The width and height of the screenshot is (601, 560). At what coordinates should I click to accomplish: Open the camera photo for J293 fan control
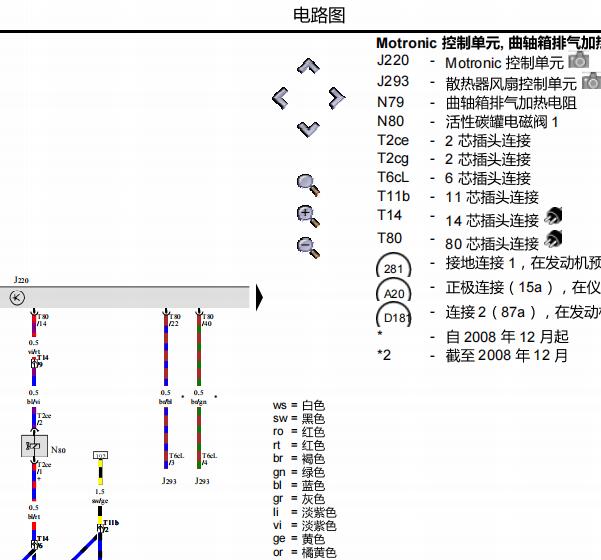591,81
